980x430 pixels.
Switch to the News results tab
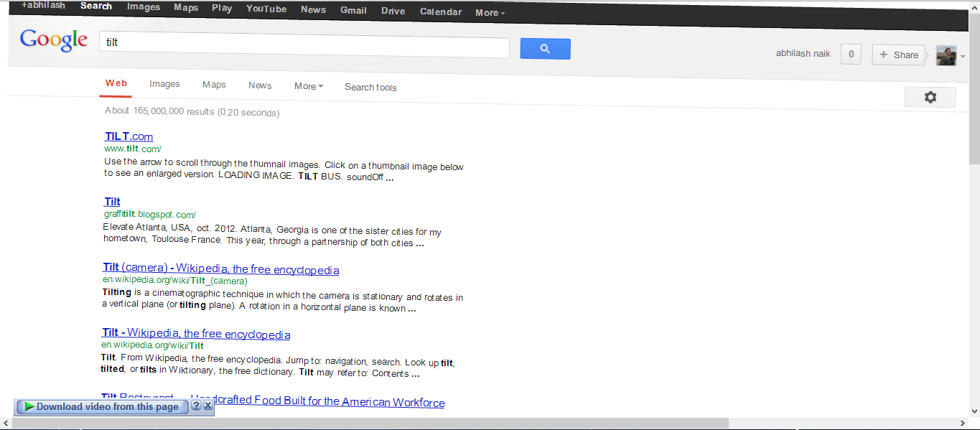pyautogui.click(x=260, y=85)
